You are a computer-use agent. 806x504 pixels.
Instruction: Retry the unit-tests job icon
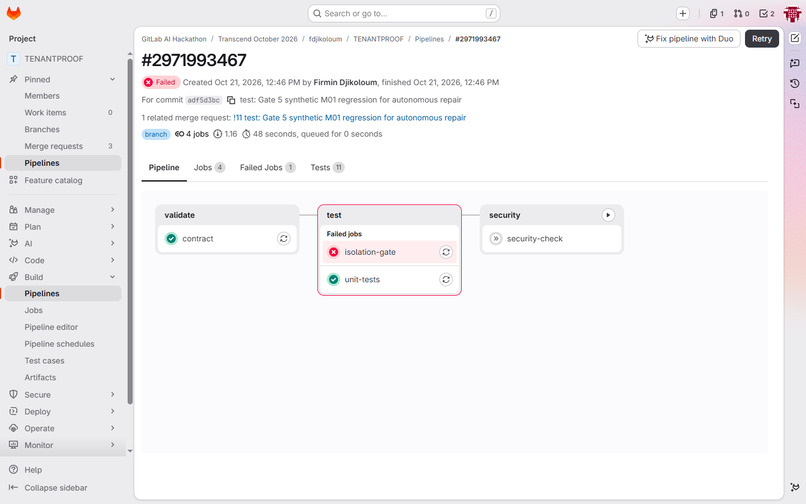[446, 279]
